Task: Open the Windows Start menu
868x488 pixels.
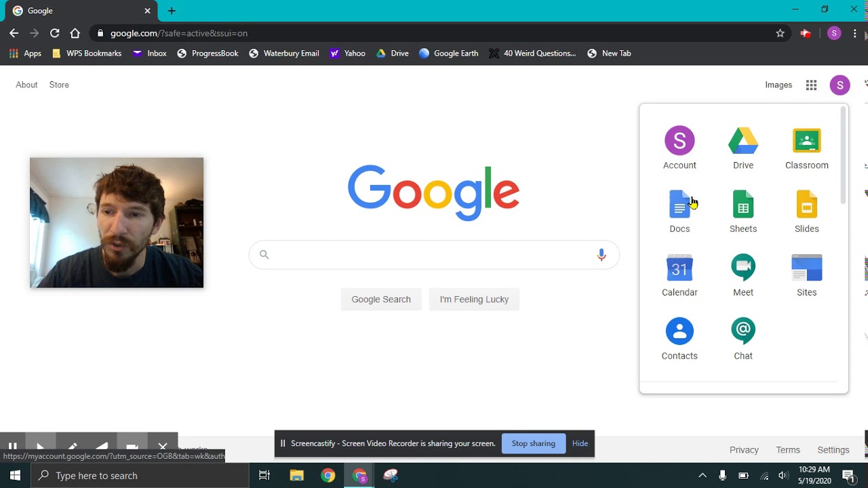Action: [x=15, y=475]
